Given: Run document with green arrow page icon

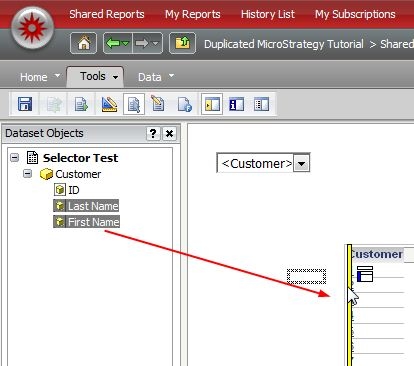Looking at the screenshot, I should [81, 104].
